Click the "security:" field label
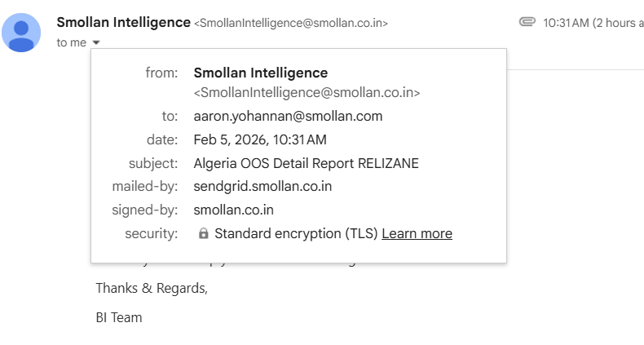 (151, 234)
